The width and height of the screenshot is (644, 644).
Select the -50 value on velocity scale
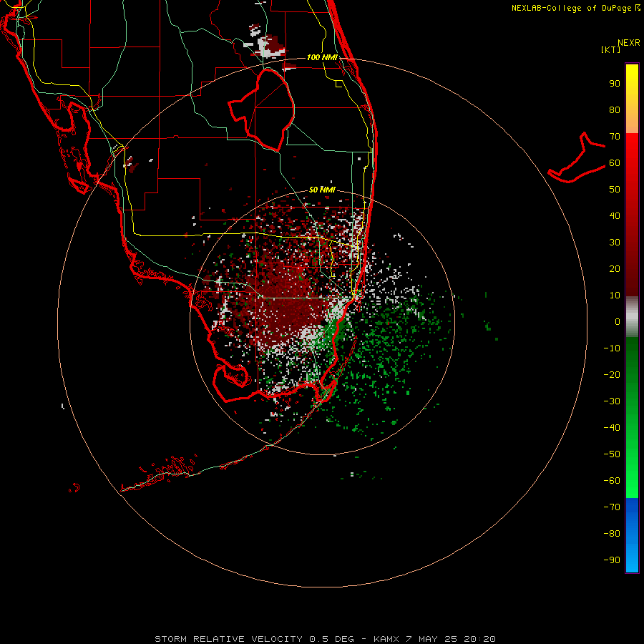click(612, 454)
